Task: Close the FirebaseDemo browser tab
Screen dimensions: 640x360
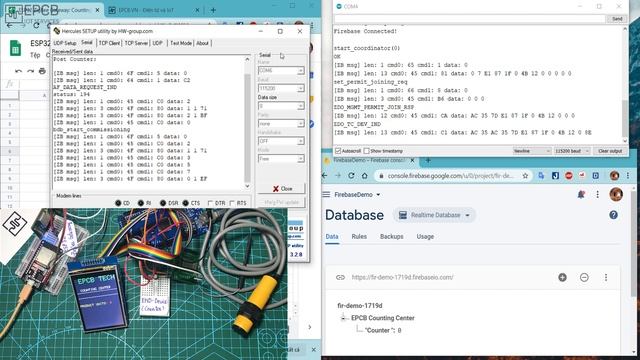Action: point(412,160)
